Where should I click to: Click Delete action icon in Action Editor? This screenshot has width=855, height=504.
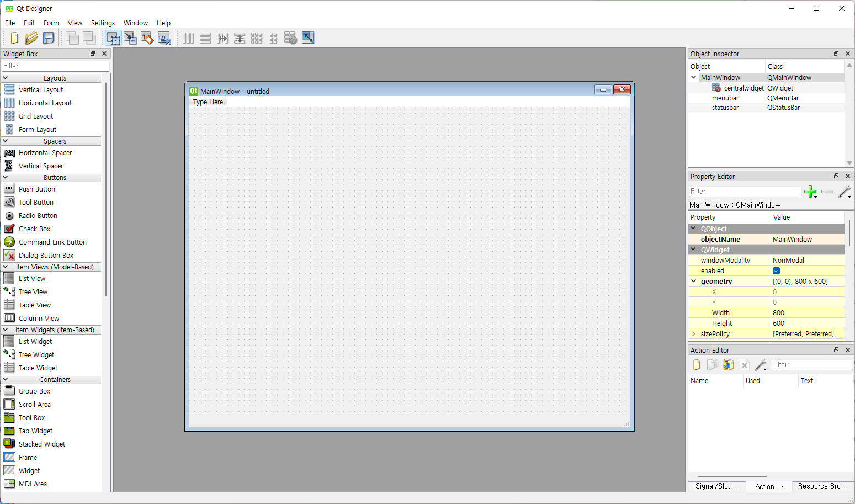click(745, 365)
